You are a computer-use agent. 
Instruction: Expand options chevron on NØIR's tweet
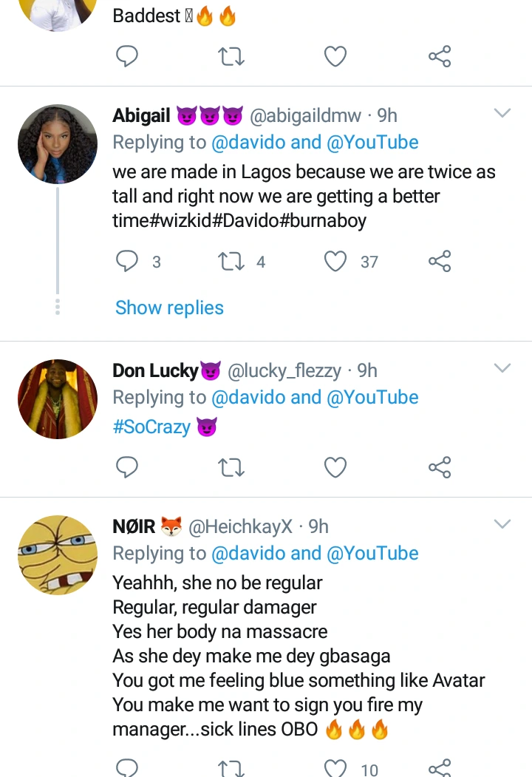(x=502, y=524)
